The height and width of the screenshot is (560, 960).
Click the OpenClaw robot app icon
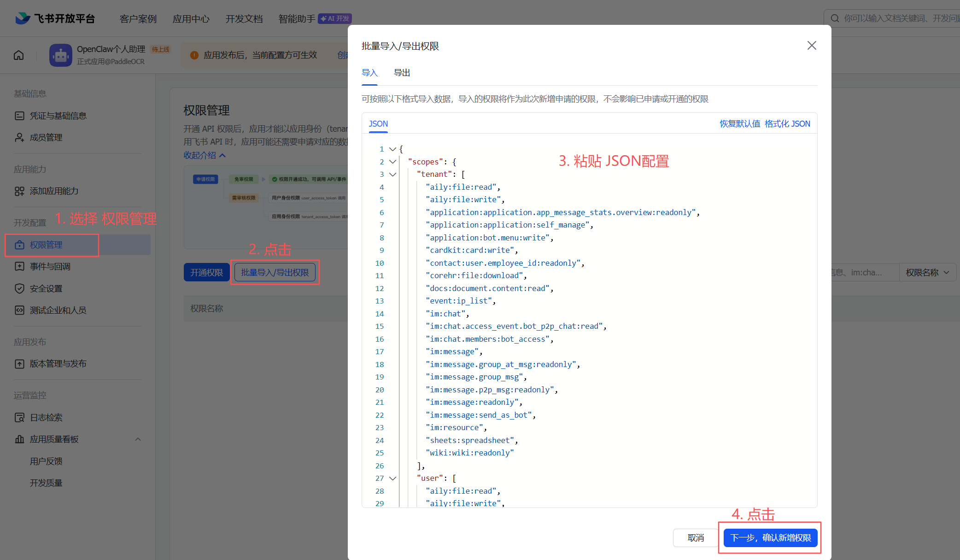(61, 55)
